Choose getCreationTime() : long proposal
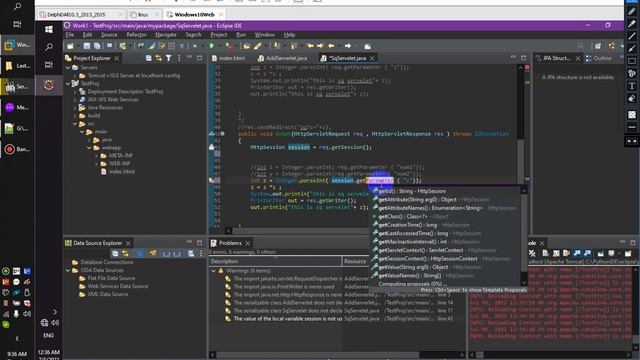Screen dimensions: 640x360 446,225
